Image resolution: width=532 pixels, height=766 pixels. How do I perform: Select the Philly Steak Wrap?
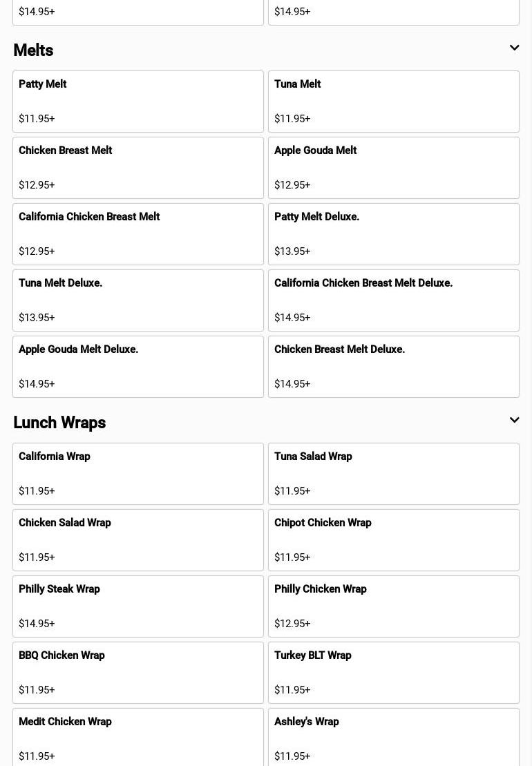point(137,606)
